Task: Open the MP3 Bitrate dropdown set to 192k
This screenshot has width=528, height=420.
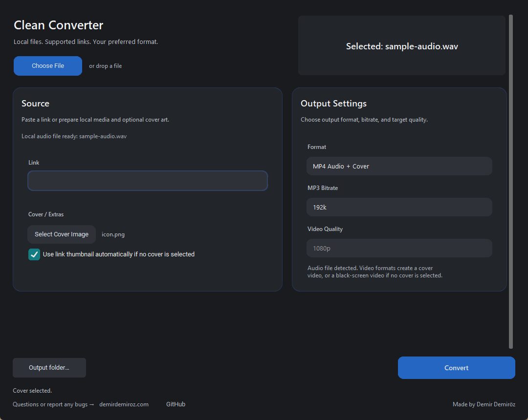Action: coord(399,207)
